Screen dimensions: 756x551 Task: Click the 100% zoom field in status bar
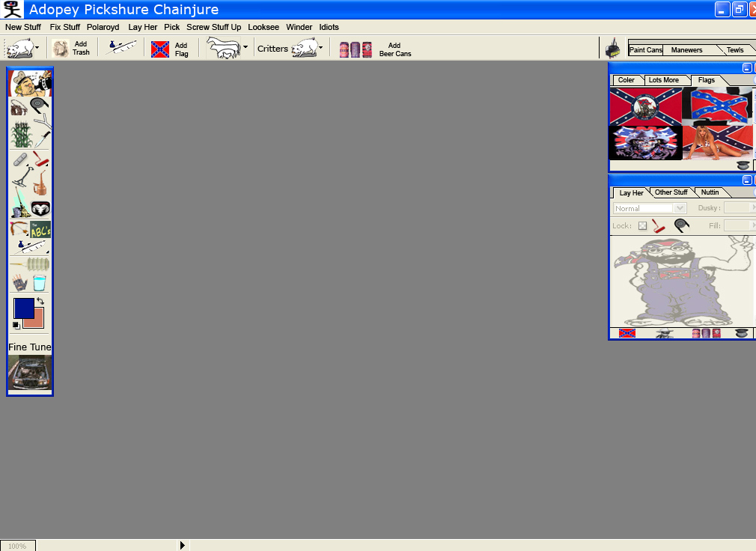17,546
